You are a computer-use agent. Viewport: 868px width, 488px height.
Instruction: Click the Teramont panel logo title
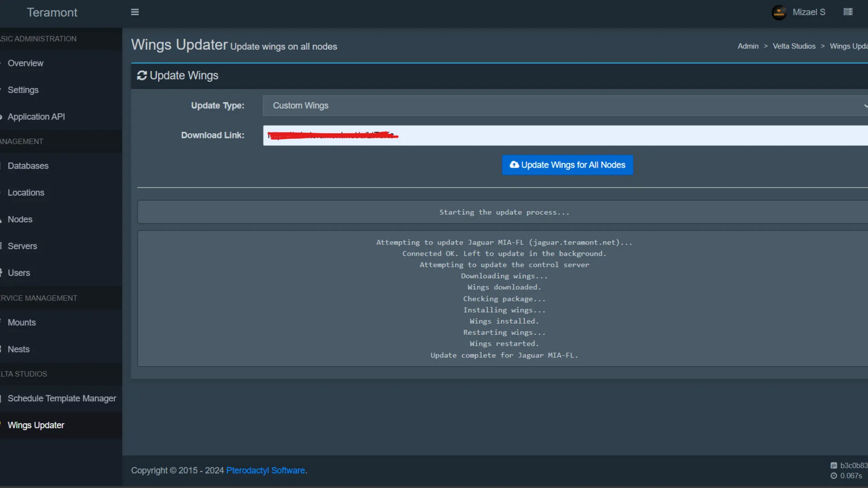click(x=52, y=13)
